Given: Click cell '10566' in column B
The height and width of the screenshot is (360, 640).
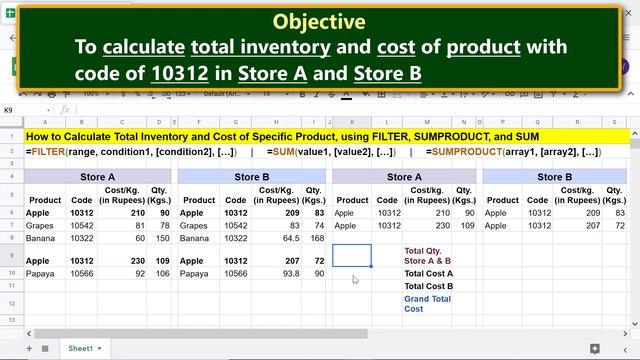Looking at the screenshot, I should click(82, 273).
